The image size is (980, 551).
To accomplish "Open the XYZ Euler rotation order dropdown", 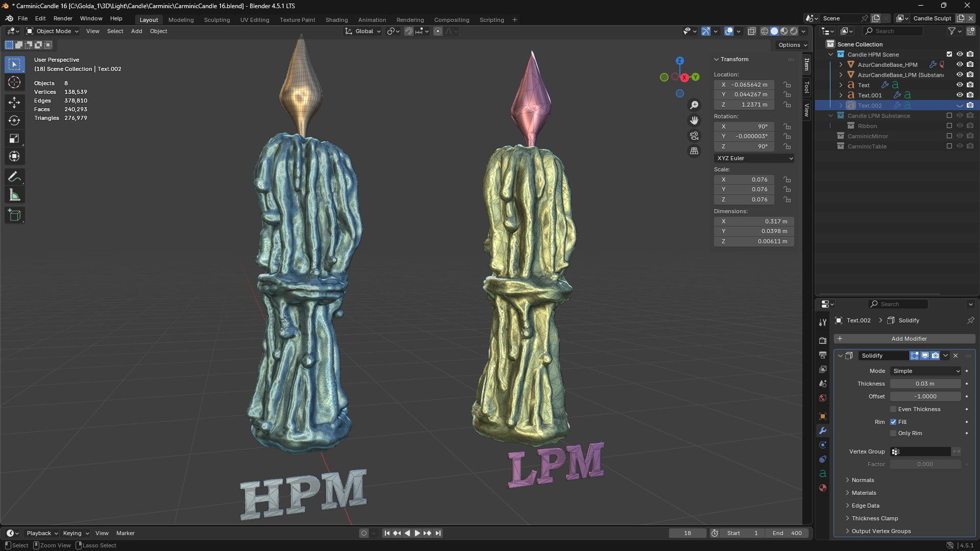I will (x=754, y=158).
